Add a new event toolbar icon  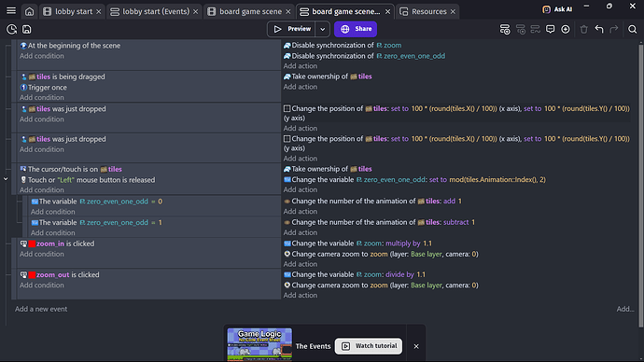point(505,29)
